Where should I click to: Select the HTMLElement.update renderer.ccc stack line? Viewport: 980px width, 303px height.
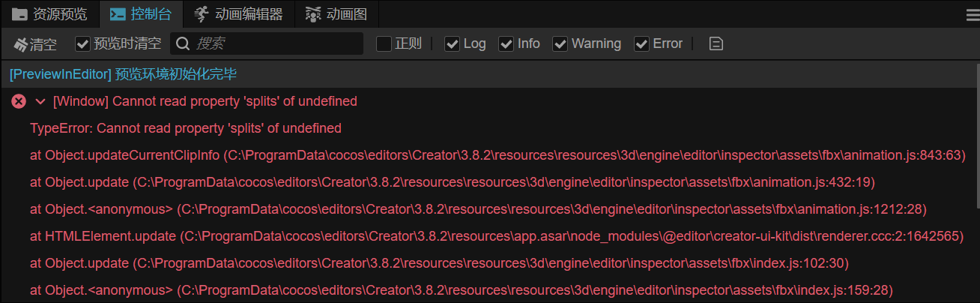[x=496, y=236]
